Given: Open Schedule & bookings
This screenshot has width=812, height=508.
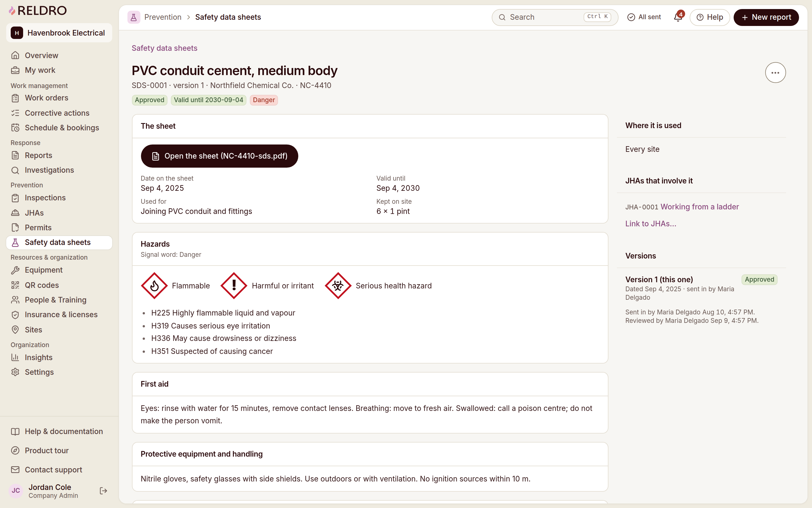Looking at the screenshot, I should pos(59,128).
